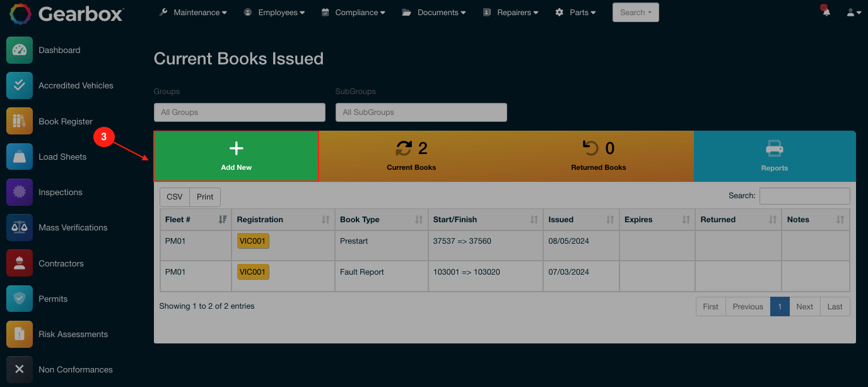Export table using CSV button
Image resolution: width=868 pixels, height=387 pixels.
pos(174,197)
